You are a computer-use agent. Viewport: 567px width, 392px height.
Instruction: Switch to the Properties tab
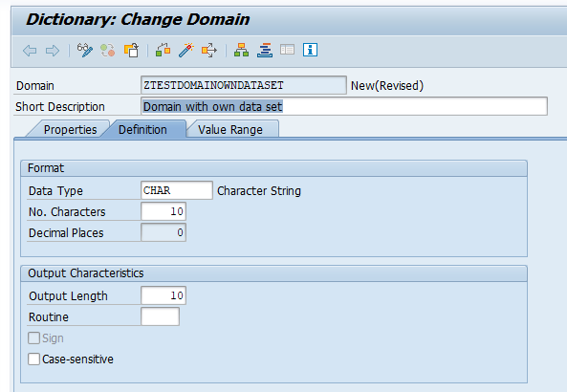[x=70, y=129]
